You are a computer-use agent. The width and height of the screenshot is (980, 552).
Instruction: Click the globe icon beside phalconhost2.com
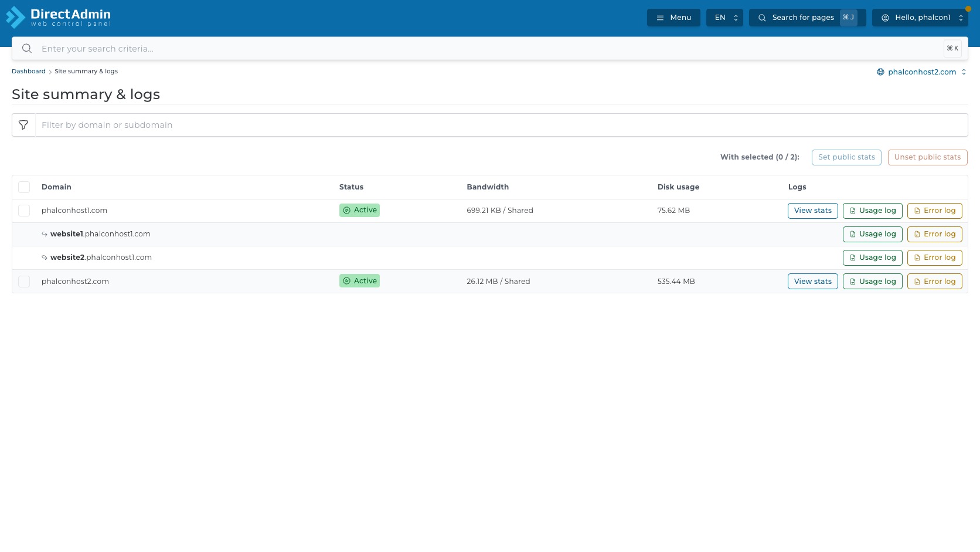point(880,72)
